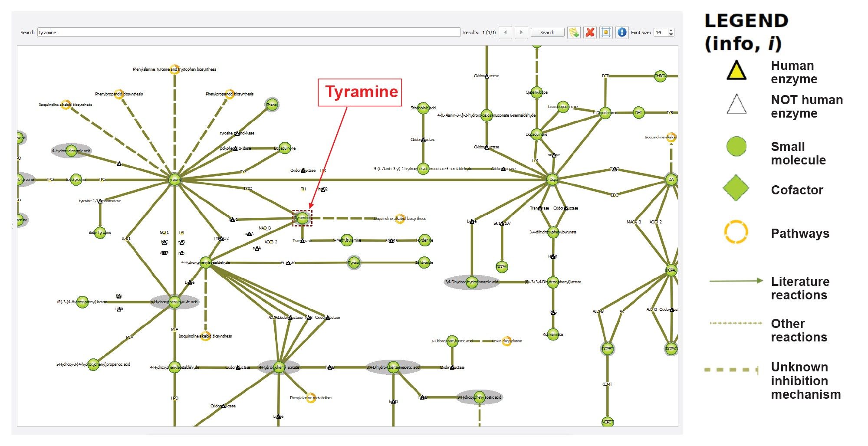Select the (R)-3-(4-Hydroxyphenyl)lactate node

tap(82, 302)
